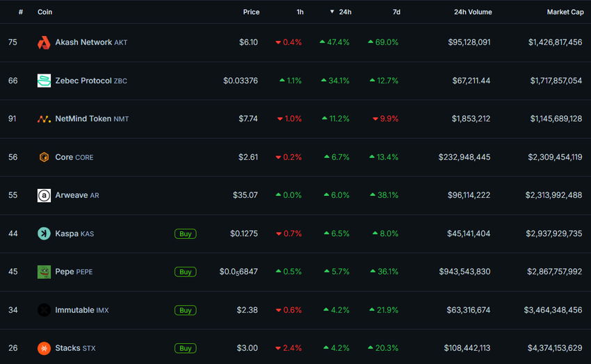This screenshot has width=591, height=364.
Task: Select Arweave price $35.07
Action: click(x=245, y=195)
